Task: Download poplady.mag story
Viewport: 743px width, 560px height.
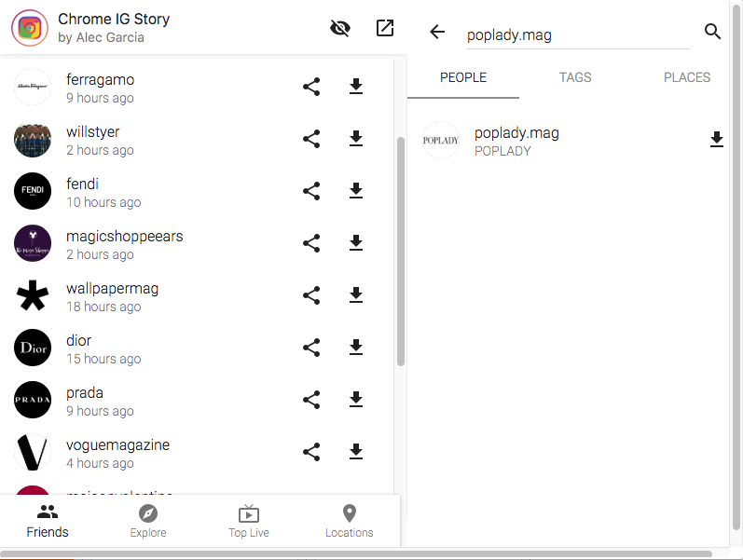Action: pos(716,140)
